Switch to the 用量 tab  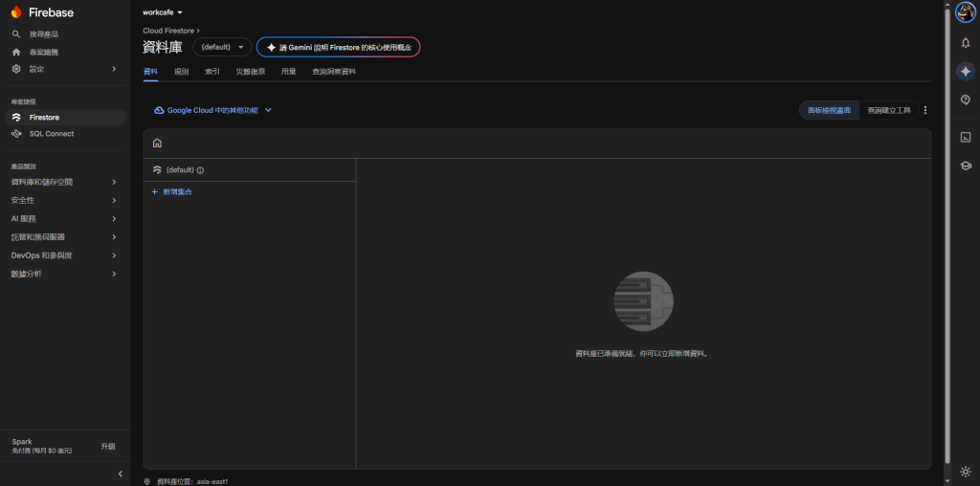click(x=289, y=72)
